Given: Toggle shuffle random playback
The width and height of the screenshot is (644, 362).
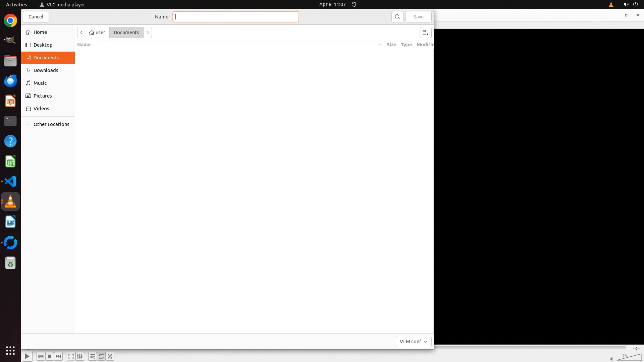Looking at the screenshot, I should click(110, 356).
